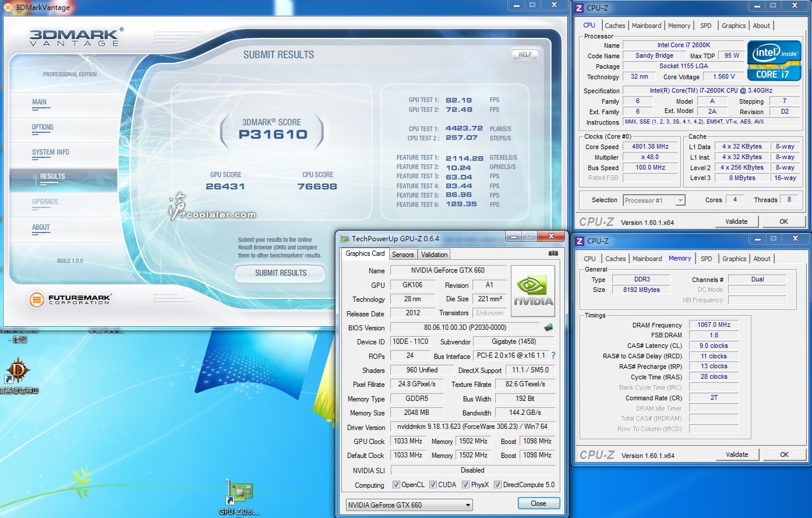Toggle the CUDA checkbox
The height and width of the screenshot is (518, 812).
tap(433, 484)
